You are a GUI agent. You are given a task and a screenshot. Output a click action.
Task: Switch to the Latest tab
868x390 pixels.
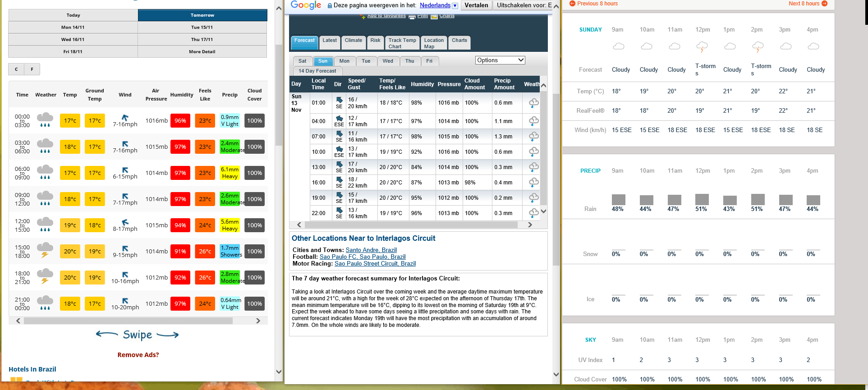coord(330,42)
